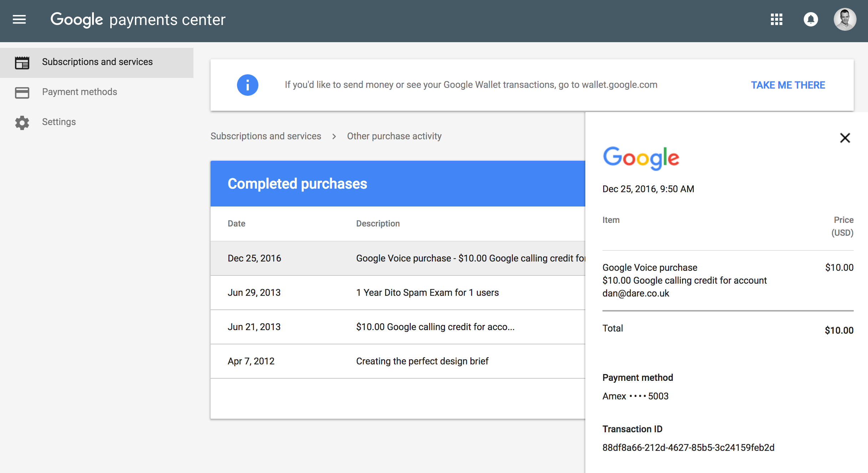Click the Settings gear icon
The height and width of the screenshot is (473, 868).
pos(22,123)
